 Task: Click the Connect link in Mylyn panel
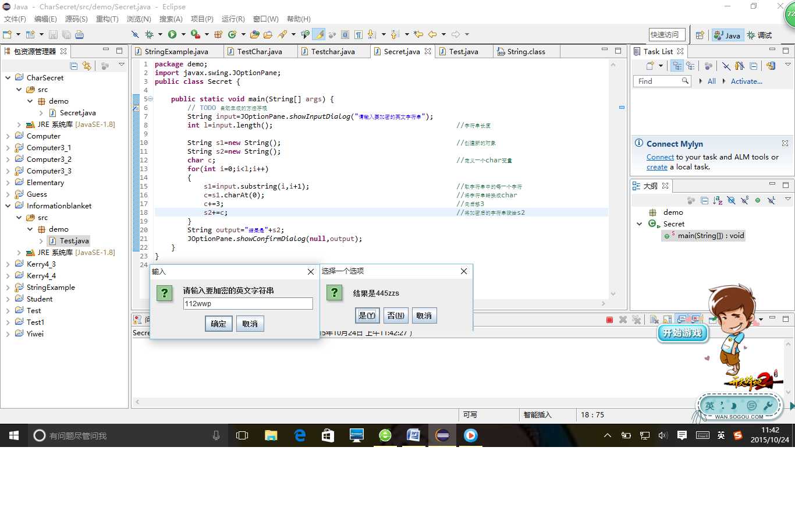click(660, 157)
